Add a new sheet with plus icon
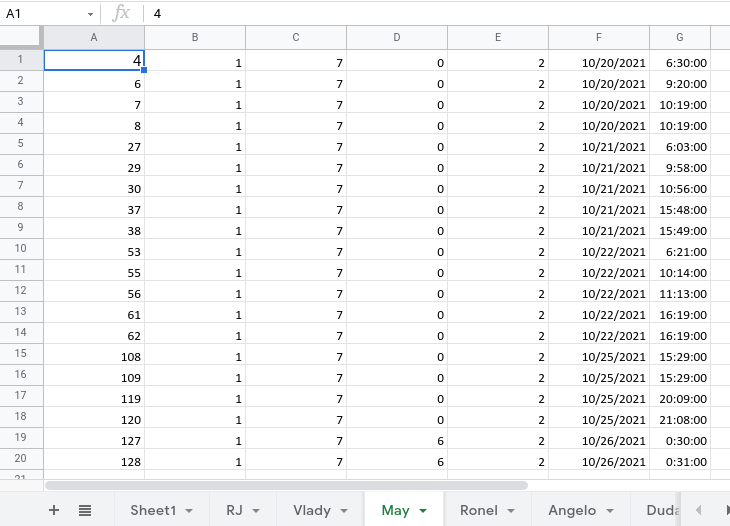730x526 pixels. 54,510
